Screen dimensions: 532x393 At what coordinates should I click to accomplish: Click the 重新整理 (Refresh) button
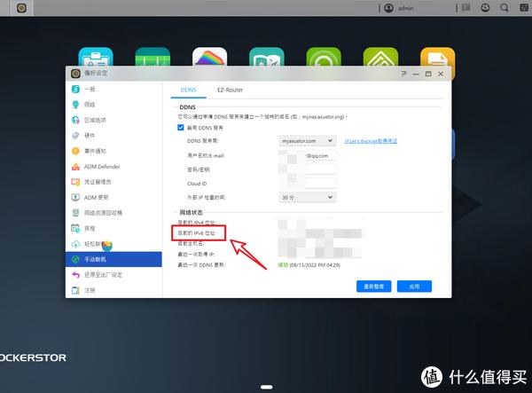point(373,287)
